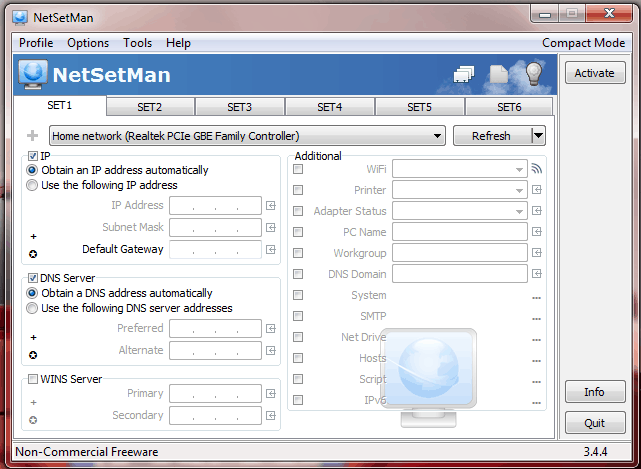Click the NetSetMan globe logo in header
The width and height of the screenshot is (641, 469).
point(33,74)
